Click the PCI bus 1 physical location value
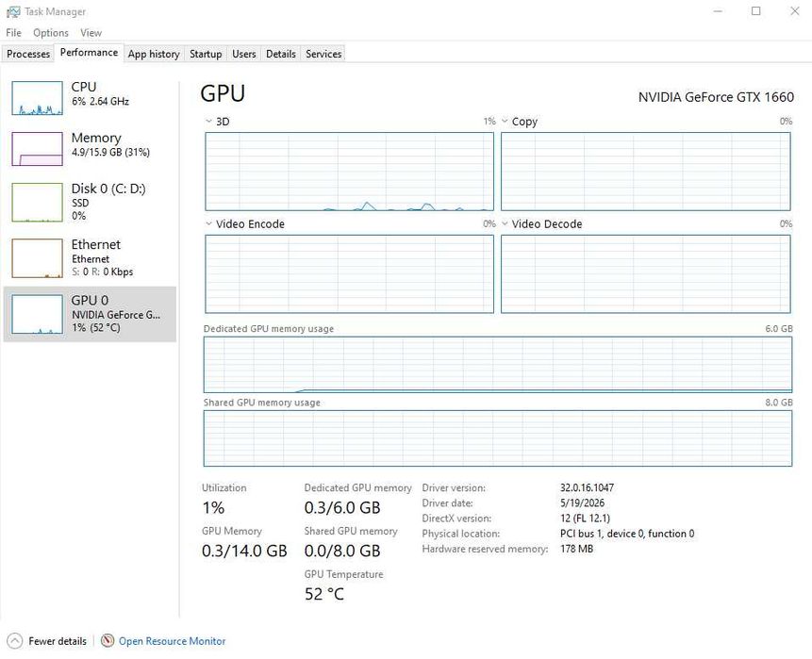The width and height of the screenshot is (812, 659). 627,534
